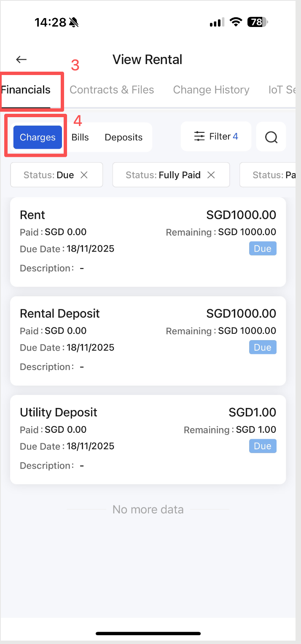This screenshot has height=644, width=301.
Task: Tap the battery indicator icon
Action: [257, 22]
